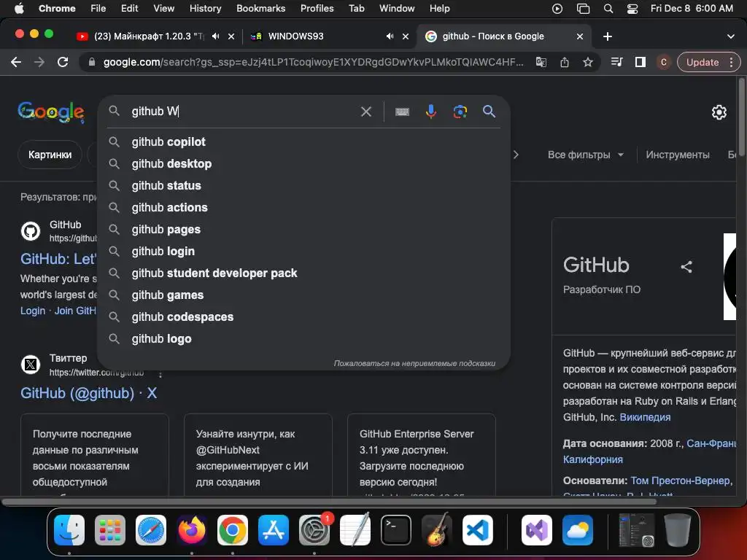
Task: Open Google quick settings gear
Action: (719, 112)
